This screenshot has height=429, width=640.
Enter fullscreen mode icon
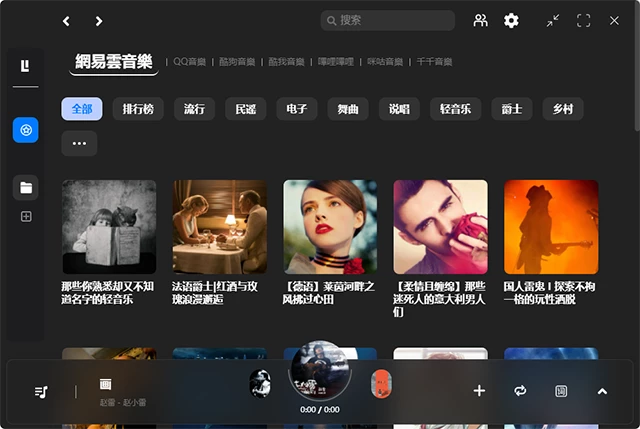(x=583, y=20)
